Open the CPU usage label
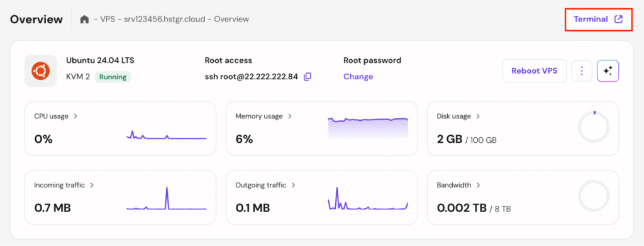The image size is (644, 246). (52, 116)
